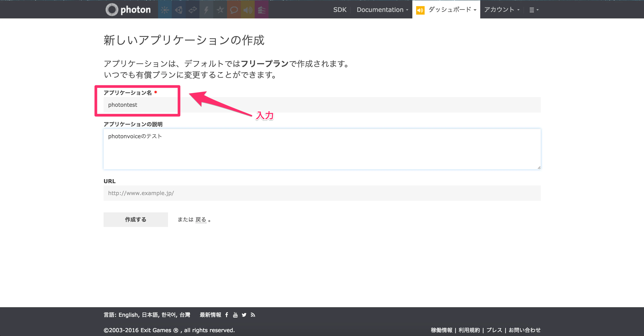Switch language to English in footer

coord(128,315)
